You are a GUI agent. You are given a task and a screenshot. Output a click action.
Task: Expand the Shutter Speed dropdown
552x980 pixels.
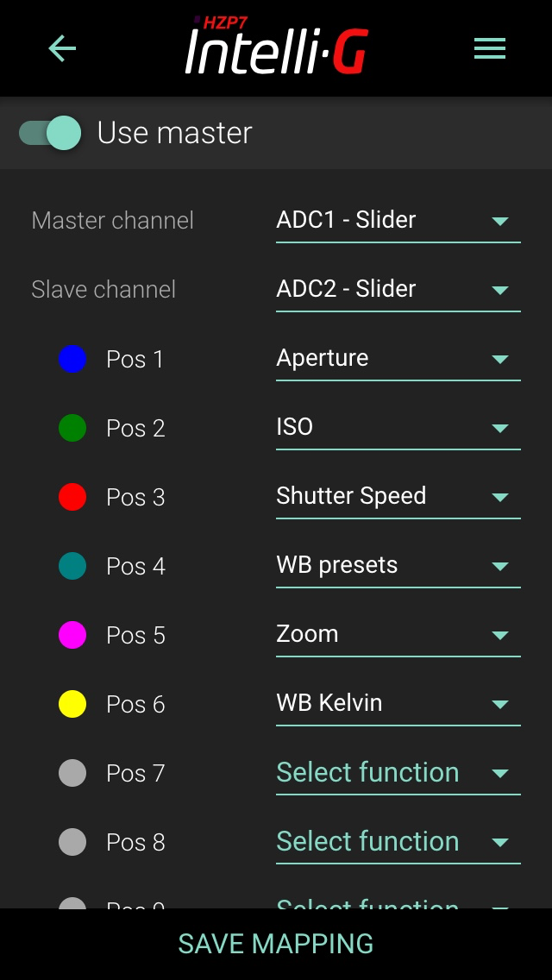[x=398, y=497]
